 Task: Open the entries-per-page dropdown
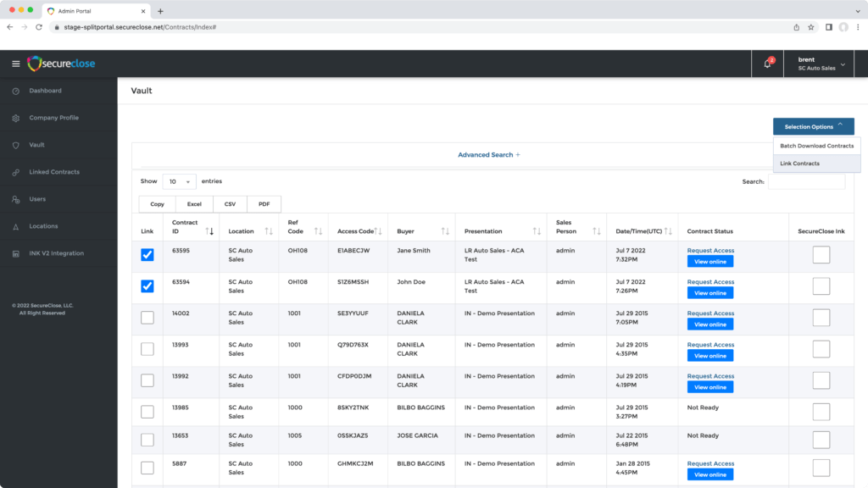pos(179,181)
